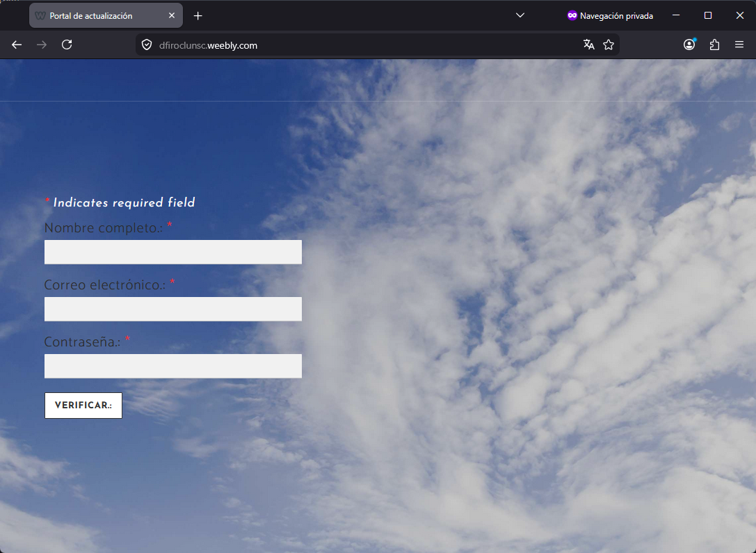
Task: Open a new tab with the plus button
Action: pyautogui.click(x=198, y=15)
